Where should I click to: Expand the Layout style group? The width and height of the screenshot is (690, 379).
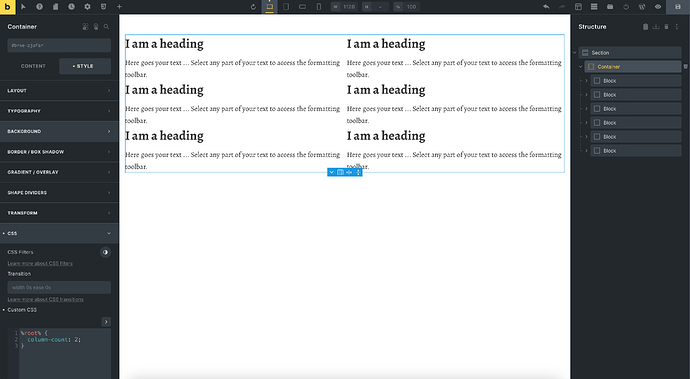59,91
